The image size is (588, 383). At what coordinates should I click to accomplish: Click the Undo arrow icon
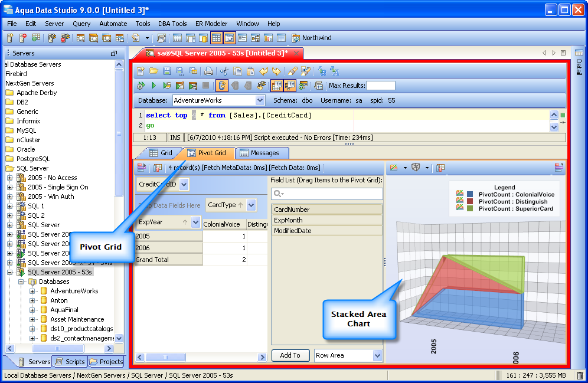click(264, 71)
